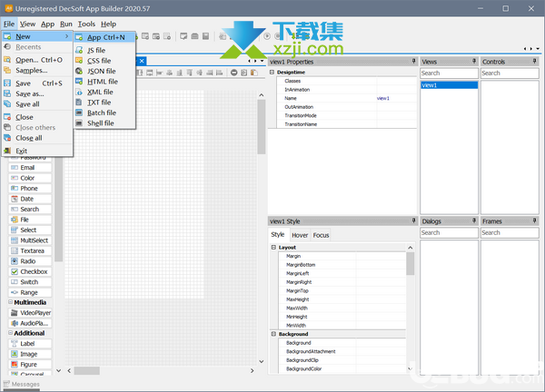
Task: Click the Open folder icon in File menu
Action: [x=7, y=60]
